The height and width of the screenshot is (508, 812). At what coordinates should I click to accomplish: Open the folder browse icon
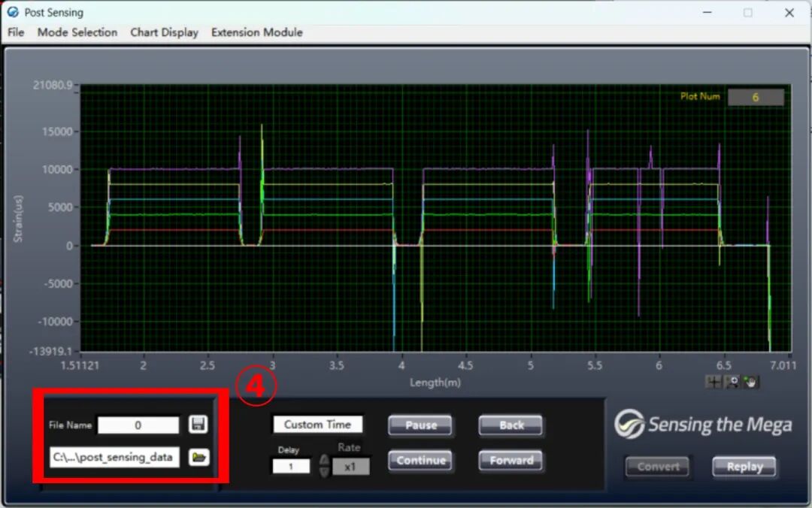click(198, 457)
